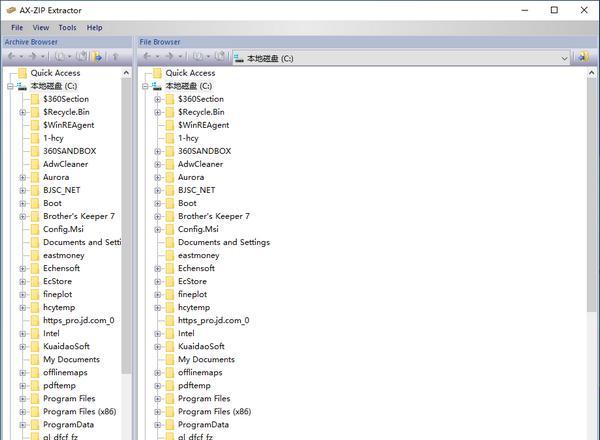Screen dimensions: 600x440
Task: Click the fineplot folder icon in File Browser
Action: tap(170, 294)
